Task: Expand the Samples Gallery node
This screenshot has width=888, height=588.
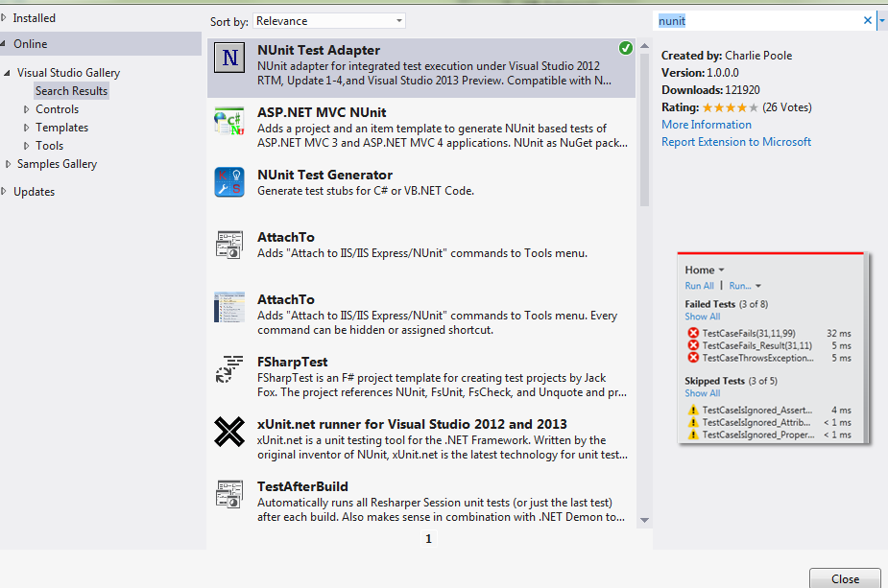Action: click(8, 164)
